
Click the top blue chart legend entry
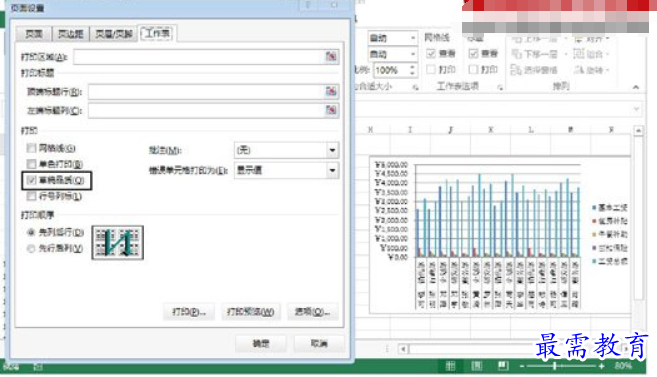pos(610,207)
